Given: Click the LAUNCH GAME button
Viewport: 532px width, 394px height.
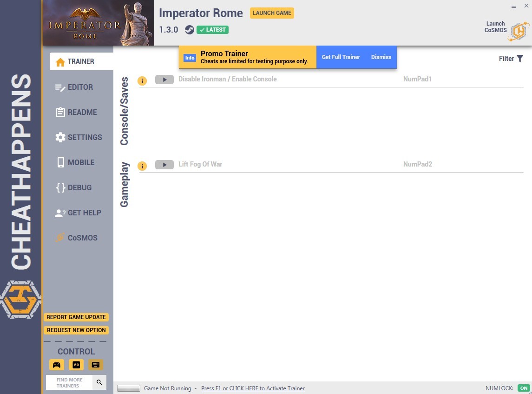Looking at the screenshot, I should 272,13.
